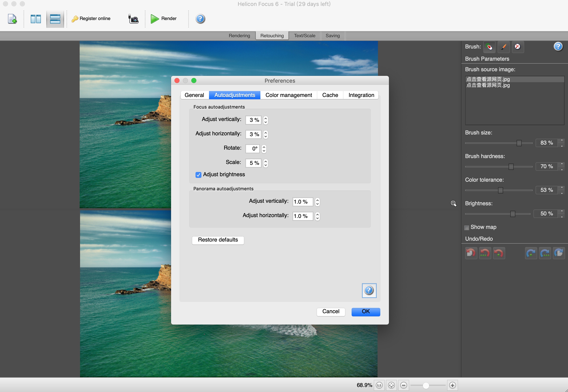Choose the paint brush tool icon
568x392 pixels.
(504, 47)
